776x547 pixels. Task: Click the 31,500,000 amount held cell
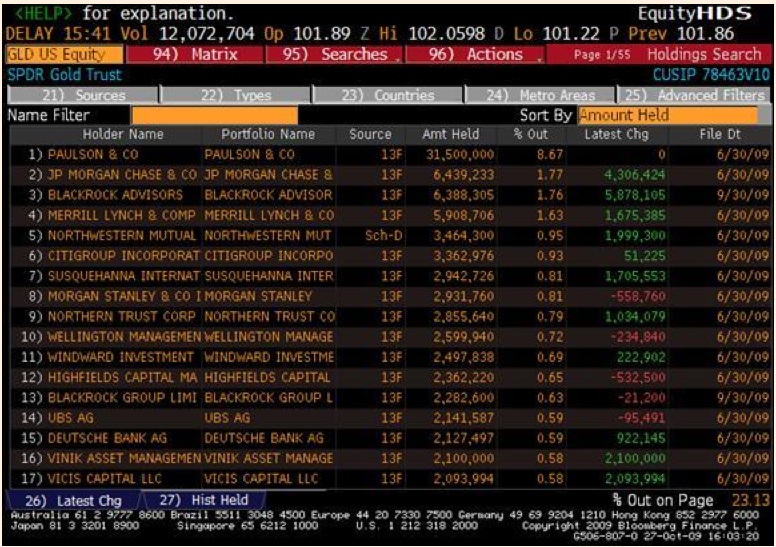point(460,154)
